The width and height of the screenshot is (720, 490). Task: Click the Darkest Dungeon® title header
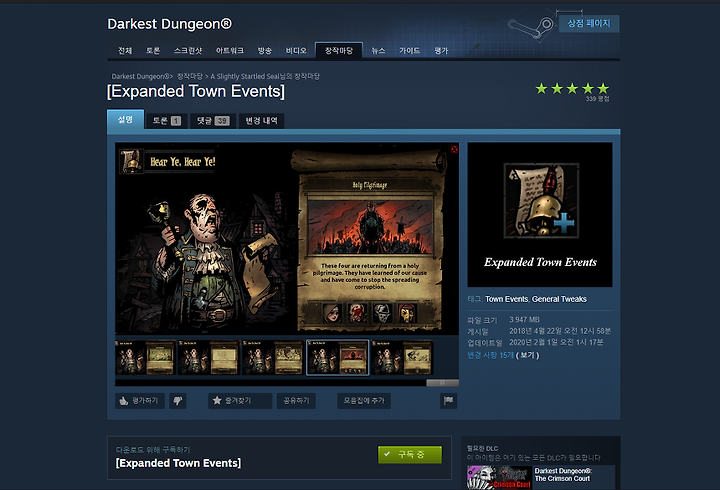pyautogui.click(x=169, y=24)
